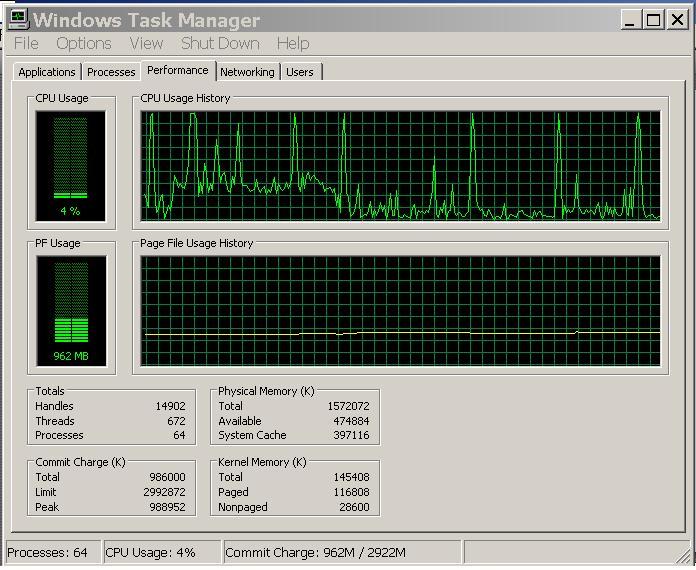Click the Kernel Memory Total value 145408
The width and height of the screenshot is (696, 570).
[x=351, y=477]
